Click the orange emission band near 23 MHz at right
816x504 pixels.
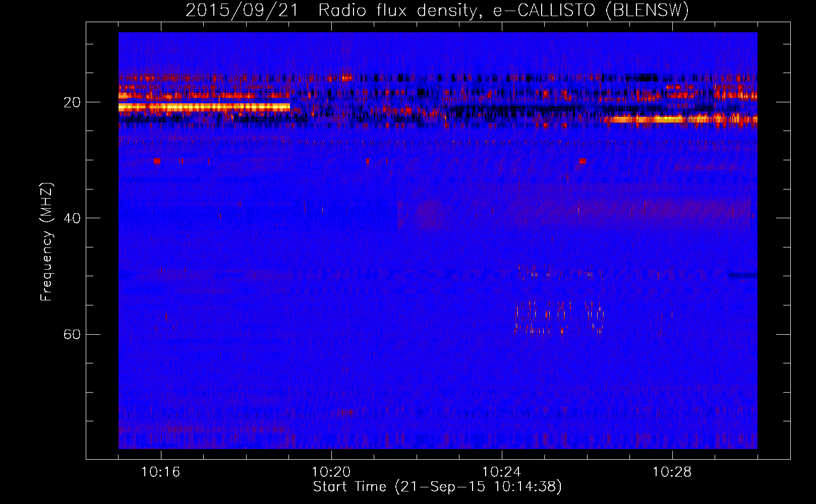681,119
